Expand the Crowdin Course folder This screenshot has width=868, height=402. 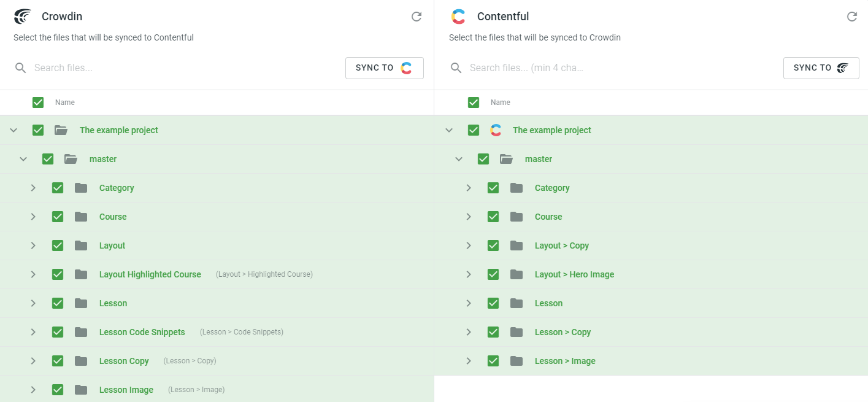[33, 217]
